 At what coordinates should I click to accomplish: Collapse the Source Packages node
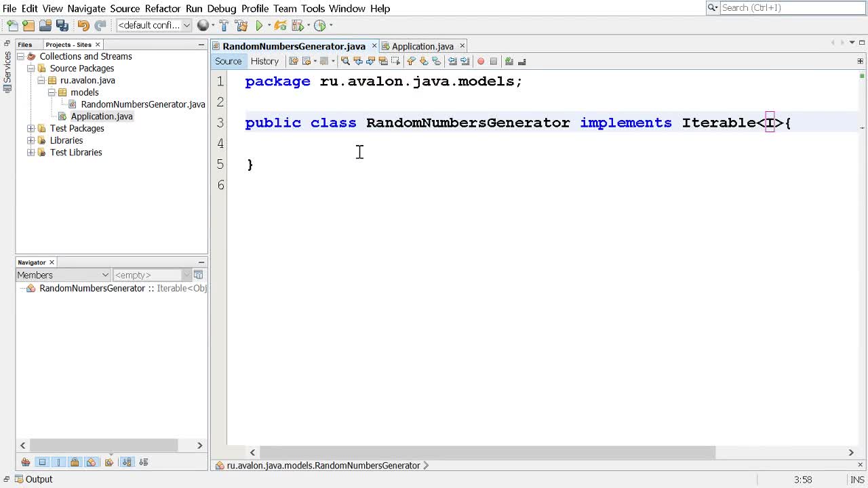coord(31,68)
